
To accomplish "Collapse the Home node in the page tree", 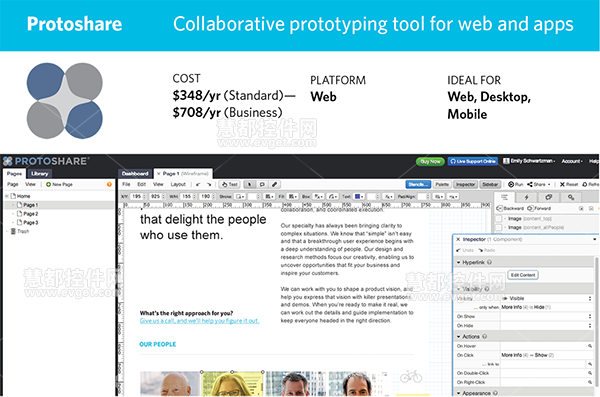I will [x=7, y=196].
